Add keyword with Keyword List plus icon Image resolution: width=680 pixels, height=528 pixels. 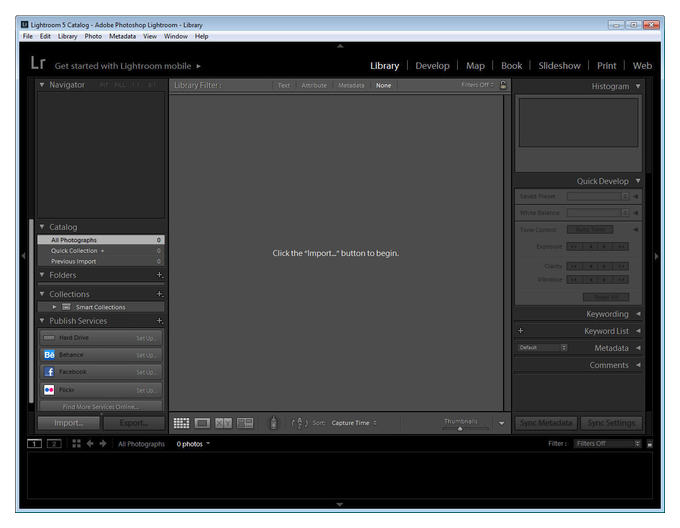[521, 331]
